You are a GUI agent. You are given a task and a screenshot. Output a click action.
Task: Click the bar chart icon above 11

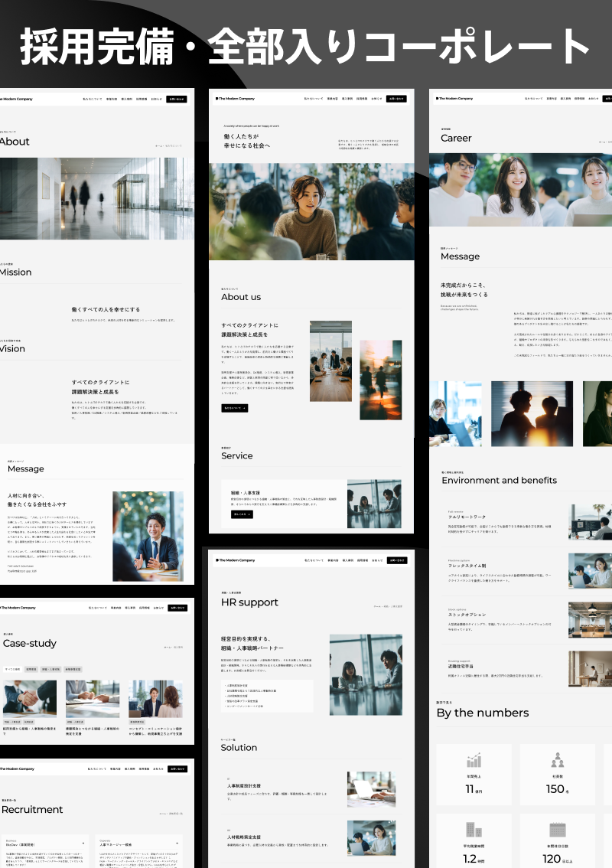pyautogui.click(x=474, y=760)
